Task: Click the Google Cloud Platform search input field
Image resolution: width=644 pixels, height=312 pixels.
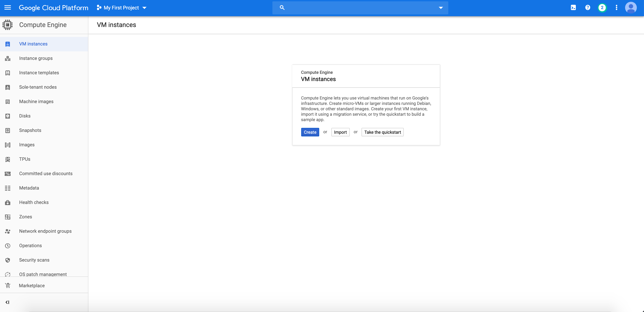Action: (361, 8)
